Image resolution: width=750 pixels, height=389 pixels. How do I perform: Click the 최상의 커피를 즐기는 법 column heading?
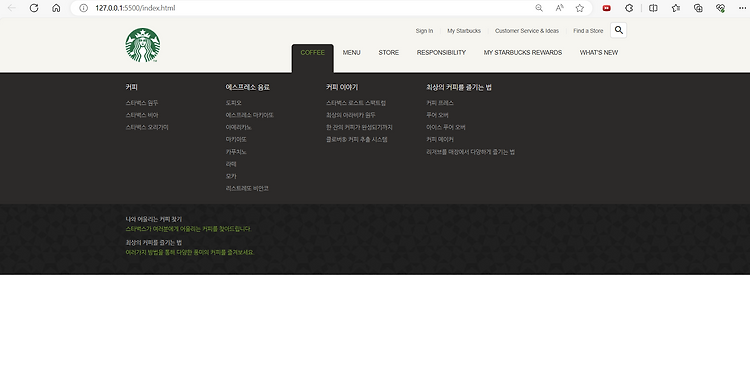[x=459, y=87]
